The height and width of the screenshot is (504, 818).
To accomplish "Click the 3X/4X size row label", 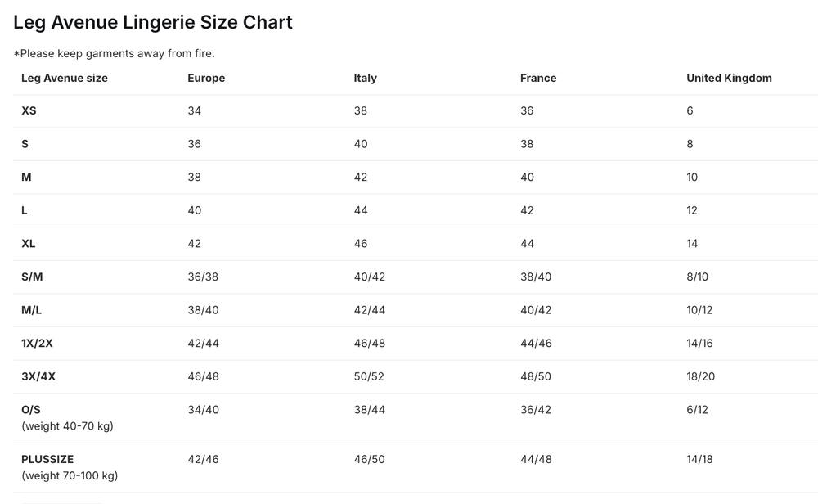I will point(38,376).
